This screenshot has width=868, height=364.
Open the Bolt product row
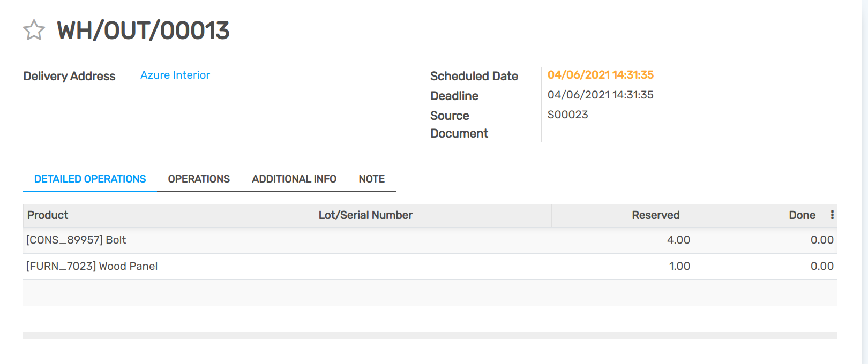tap(76, 240)
